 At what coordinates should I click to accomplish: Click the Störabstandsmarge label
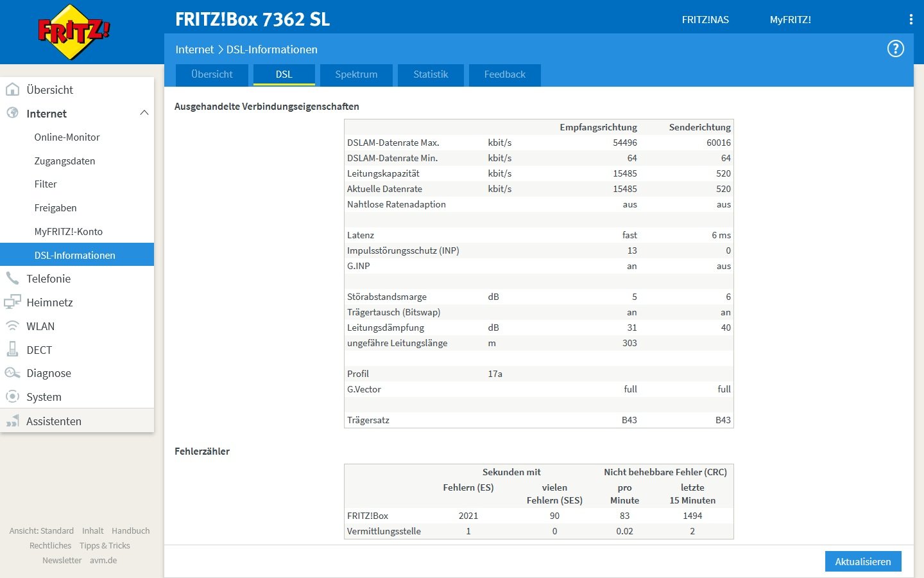pyautogui.click(x=387, y=297)
